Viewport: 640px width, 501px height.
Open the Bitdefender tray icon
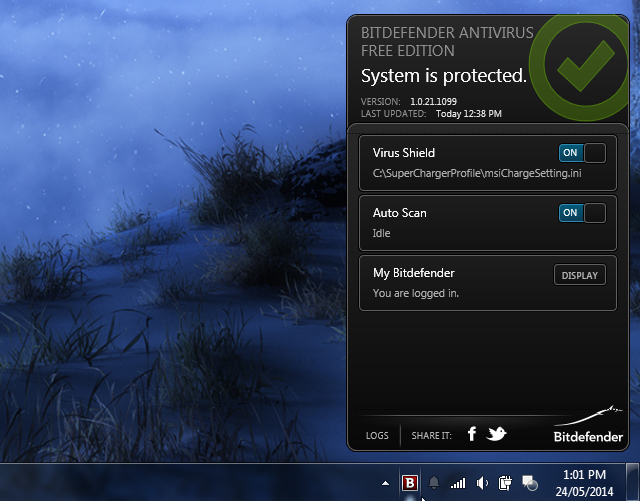410,483
